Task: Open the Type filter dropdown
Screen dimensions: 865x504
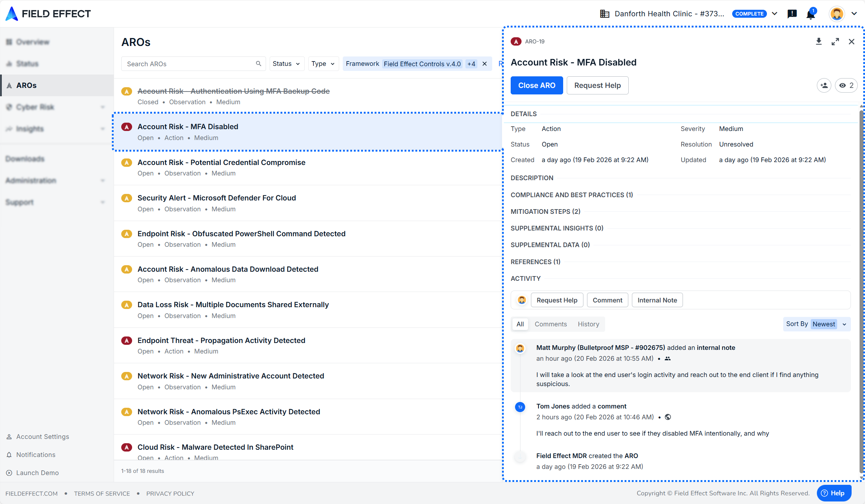Action: click(323, 64)
